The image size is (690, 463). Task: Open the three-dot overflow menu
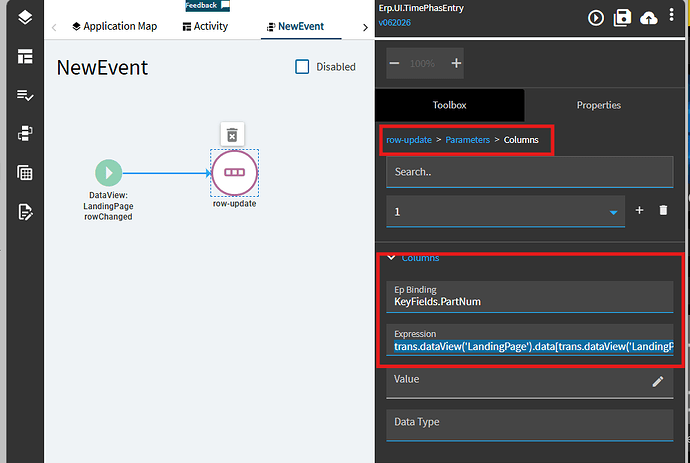point(672,15)
